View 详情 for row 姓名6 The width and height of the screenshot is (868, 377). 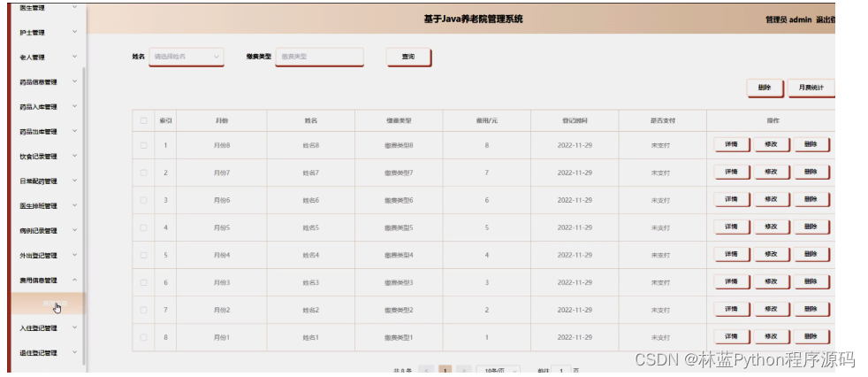pyautogui.click(x=731, y=200)
